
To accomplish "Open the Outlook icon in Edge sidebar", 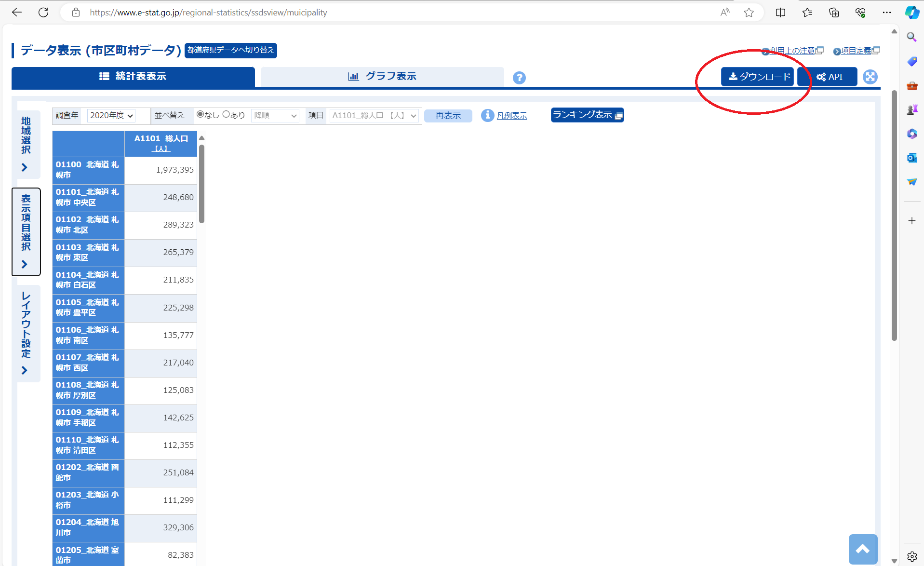I will 911,158.
